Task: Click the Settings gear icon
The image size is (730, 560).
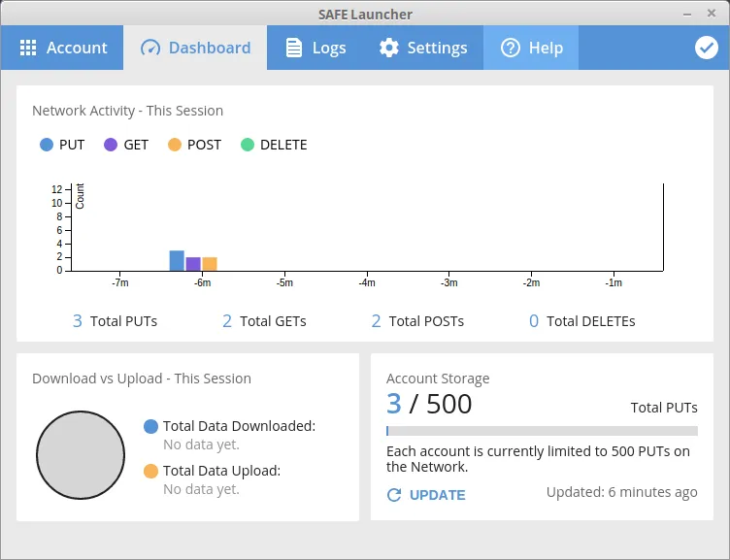Action: pyautogui.click(x=388, y=48)
